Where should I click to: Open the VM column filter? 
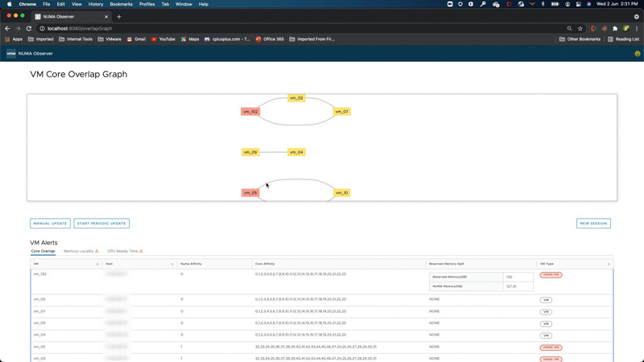coord(97,264)
